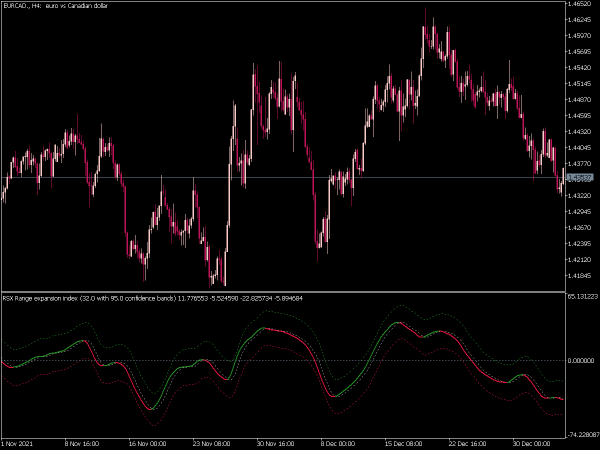
Task: Click the 0.000000 indicator zero-level value
Action: (581, 360)
